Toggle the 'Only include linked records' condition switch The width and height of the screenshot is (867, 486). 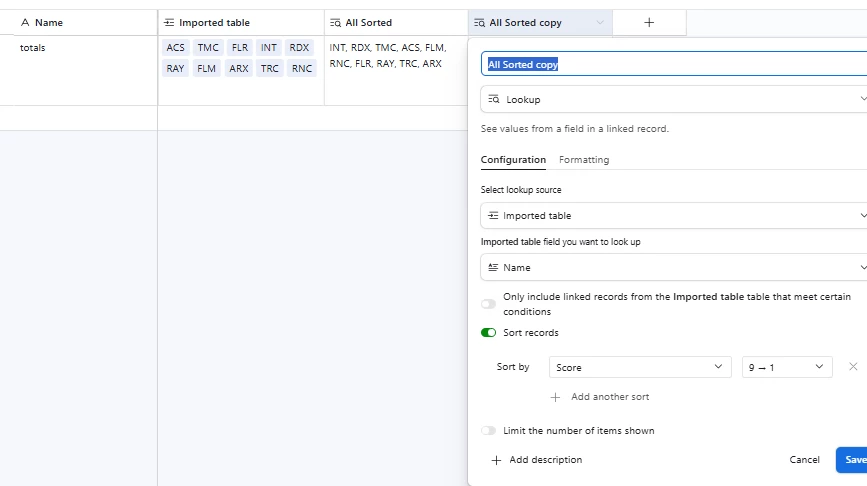click(x=488, y=304)
